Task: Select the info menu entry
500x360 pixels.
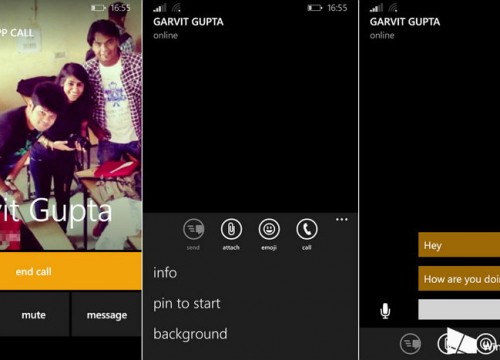Action: tap(165, 273)
